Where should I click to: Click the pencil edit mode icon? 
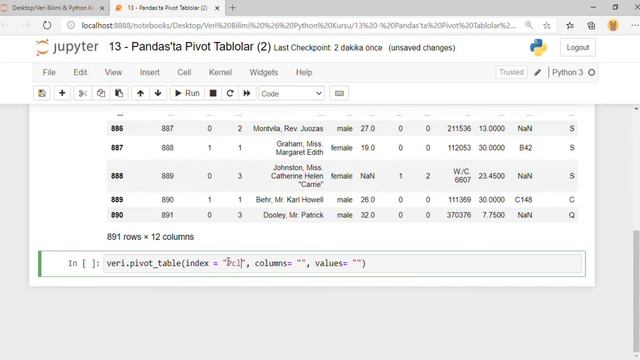pyautogui.click(x=538, y=72)
